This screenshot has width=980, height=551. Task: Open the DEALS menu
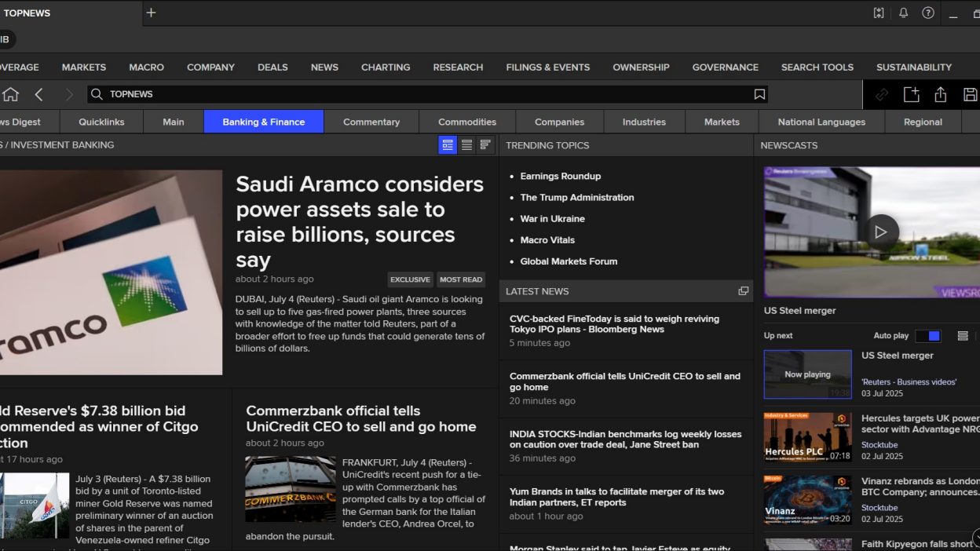pos(272,68)
